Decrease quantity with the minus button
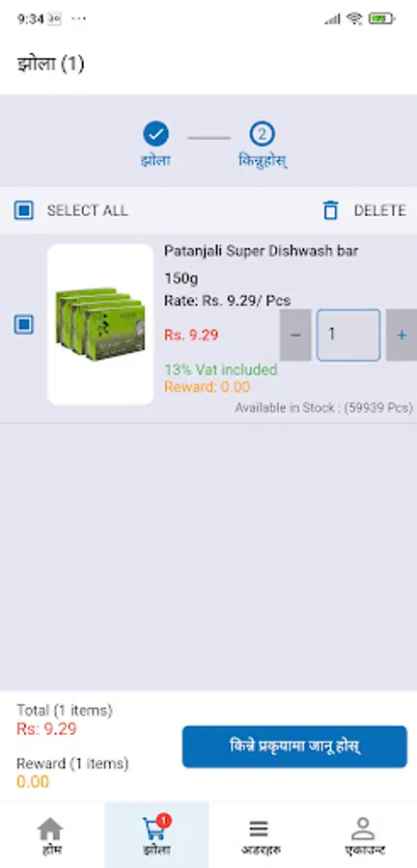Image resolution: width=417 pixels, height=868 pixels. click(295, 335)
